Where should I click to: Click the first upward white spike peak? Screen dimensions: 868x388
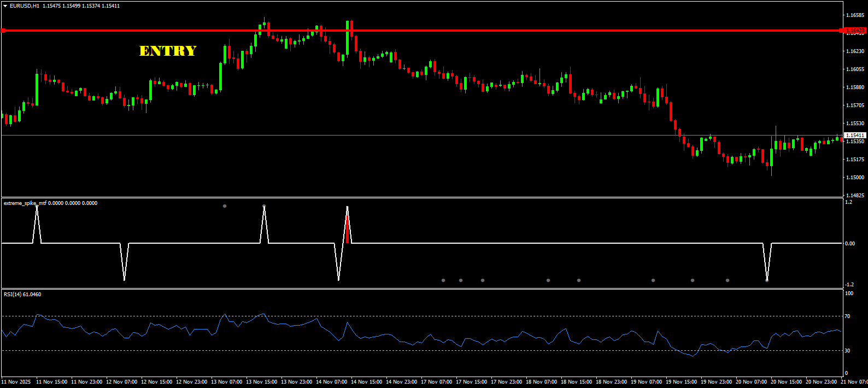[37, 208]
